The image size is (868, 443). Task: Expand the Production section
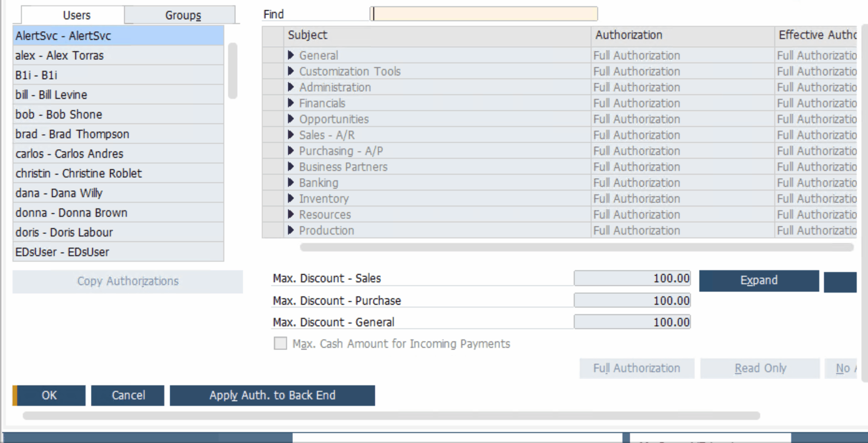[290, 230]
